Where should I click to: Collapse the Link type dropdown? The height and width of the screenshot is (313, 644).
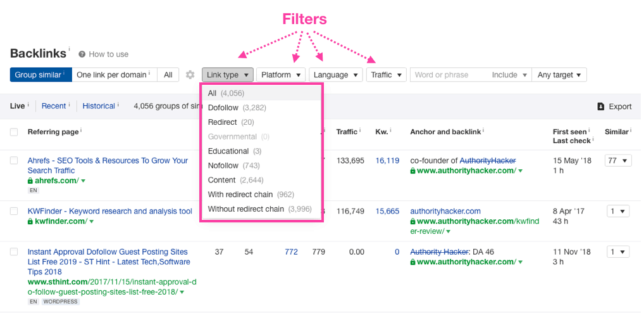(228, 75)
